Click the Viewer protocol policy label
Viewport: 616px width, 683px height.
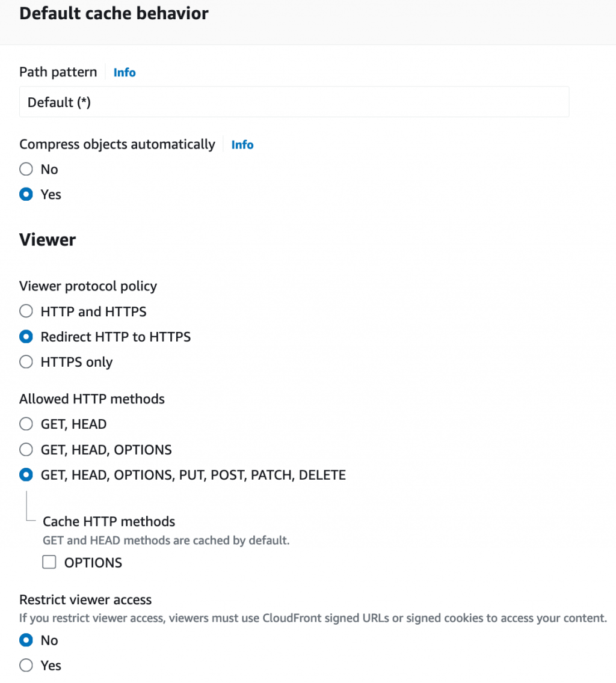click(x=88, y=286)
